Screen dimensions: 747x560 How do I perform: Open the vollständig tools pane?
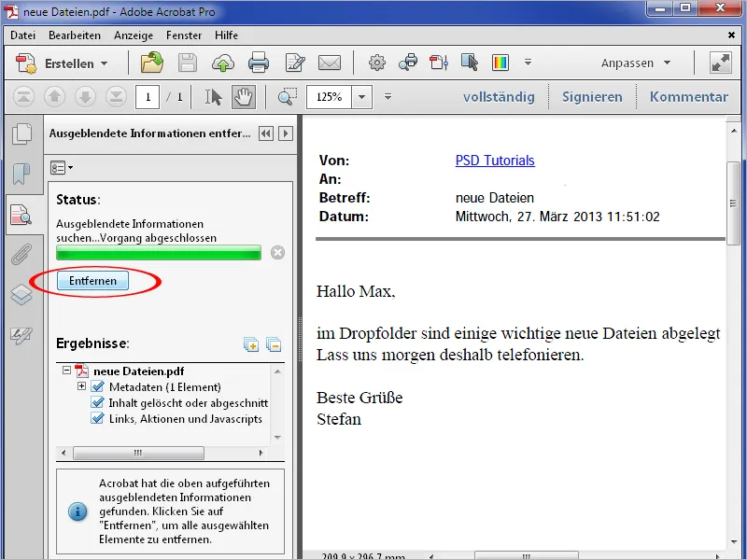pos(499,97)
